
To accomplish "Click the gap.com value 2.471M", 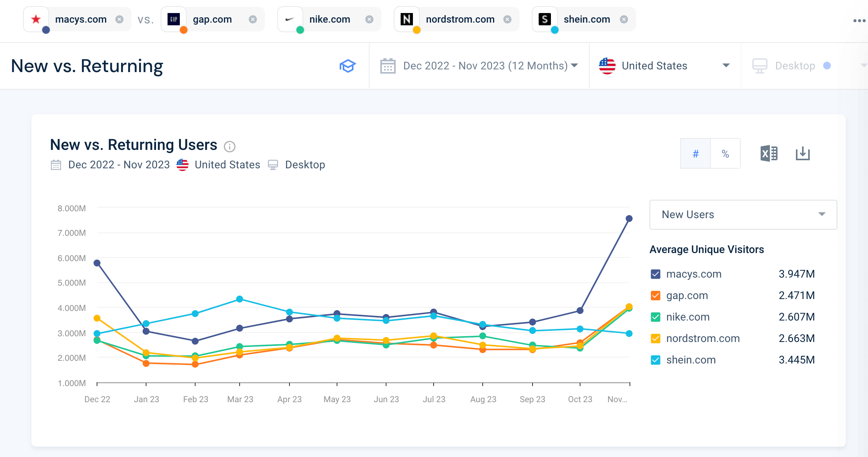I will (797, 296).
